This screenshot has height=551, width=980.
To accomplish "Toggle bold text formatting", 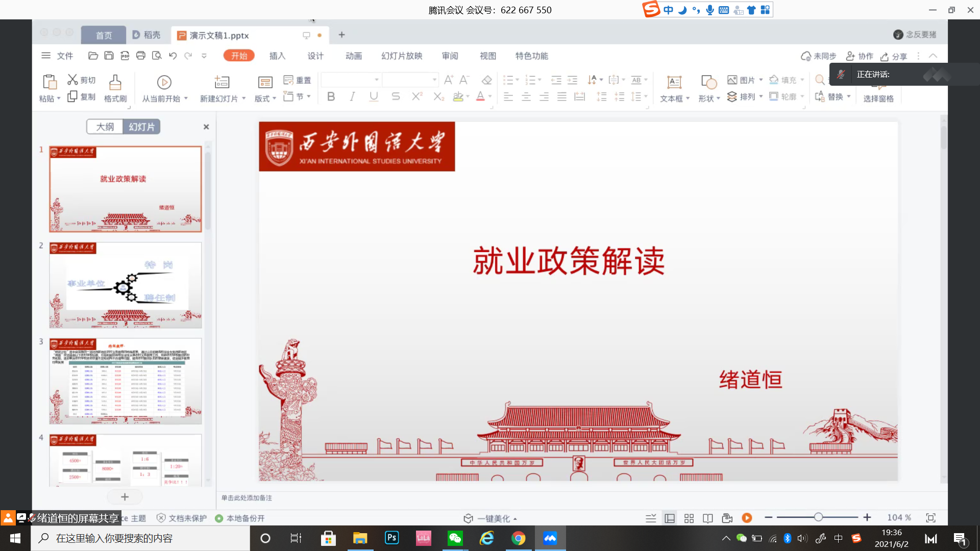I will click(331, 96).
